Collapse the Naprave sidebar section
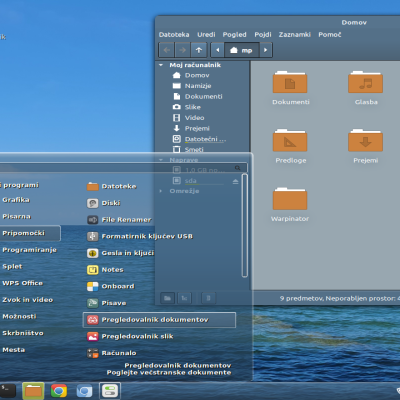The height and width of the screenshot is (400, 400). click(x=161, y=160)
